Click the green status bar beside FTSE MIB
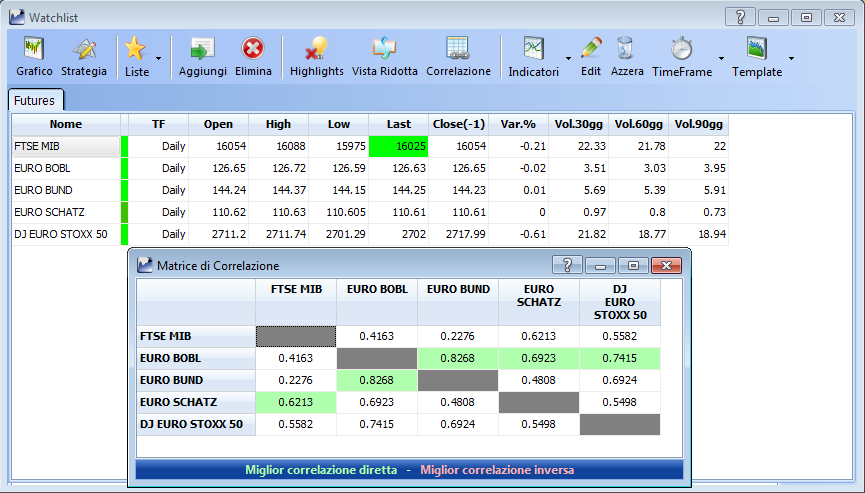 (x=124, y=146)
